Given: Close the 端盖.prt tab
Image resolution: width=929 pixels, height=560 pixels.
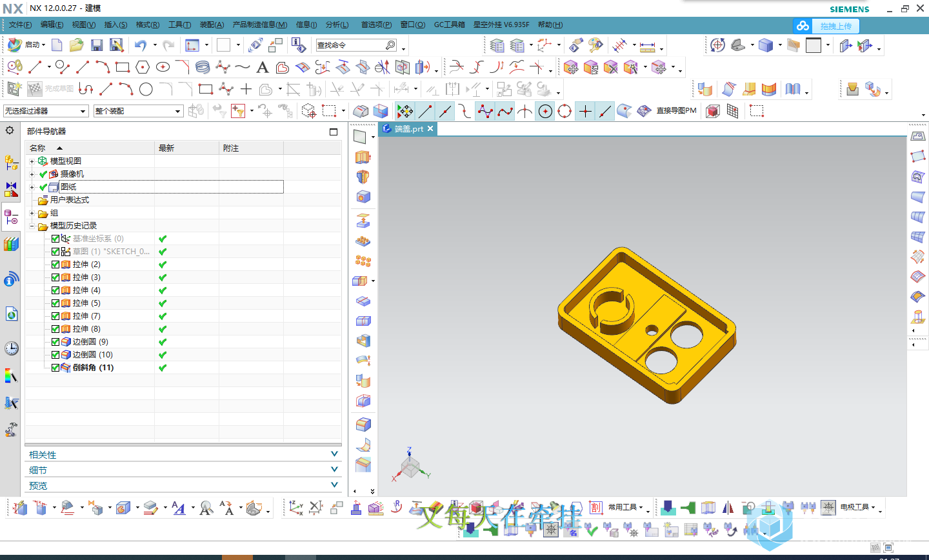Looking at the screenshot, I should [x=430, y=128].
